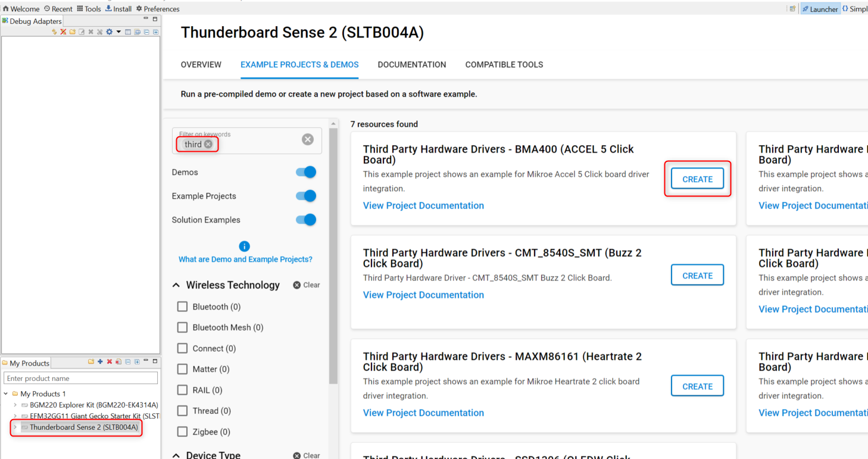Remove the 'third' keyword chip
The image size is (868, 459).
(x=208, y=144)
